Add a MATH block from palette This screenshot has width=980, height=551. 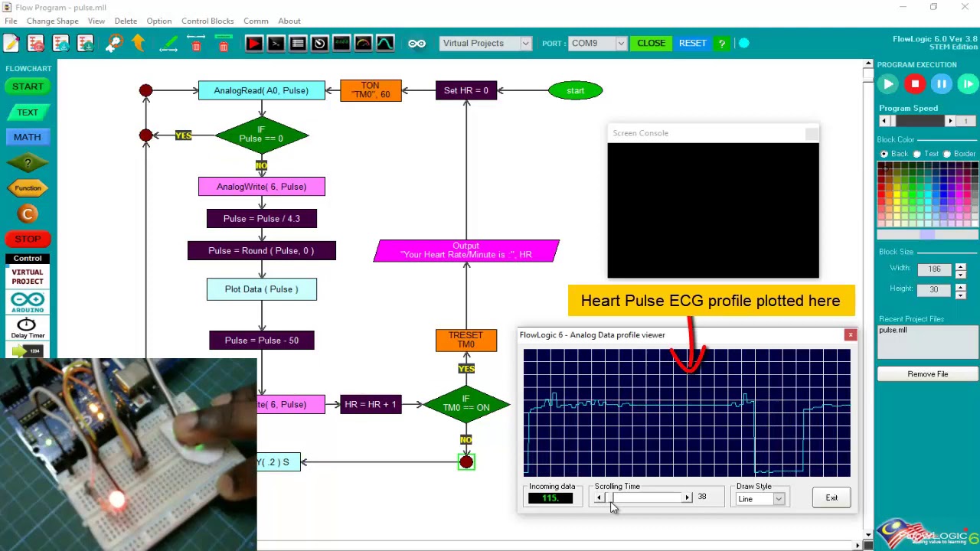point(28,137)
